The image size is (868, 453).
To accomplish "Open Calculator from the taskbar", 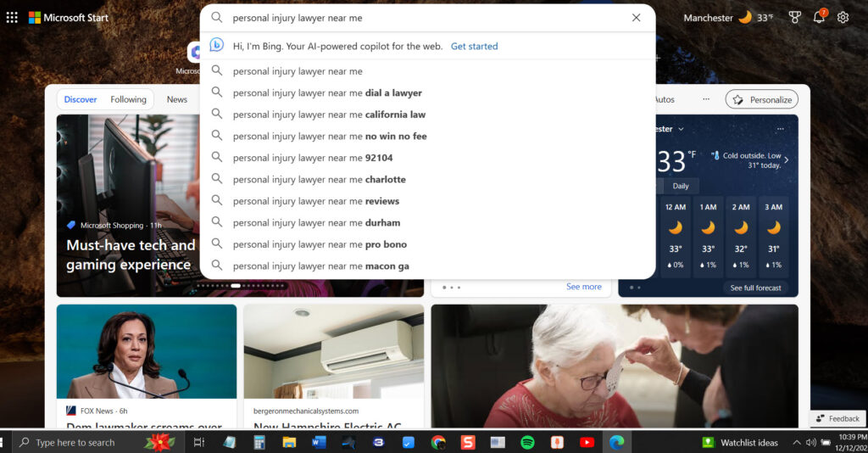I will [x=259, y=442].
